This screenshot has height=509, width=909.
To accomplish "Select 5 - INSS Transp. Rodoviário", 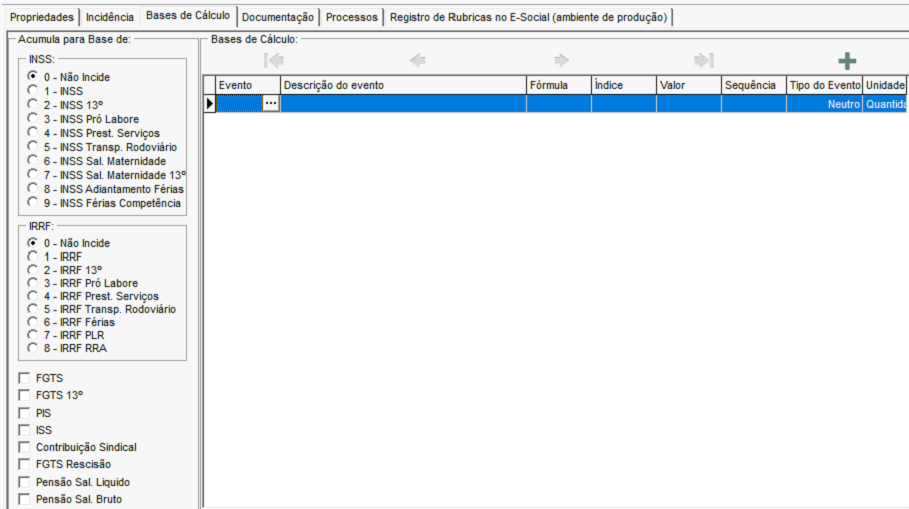I will tap(32, 146).
